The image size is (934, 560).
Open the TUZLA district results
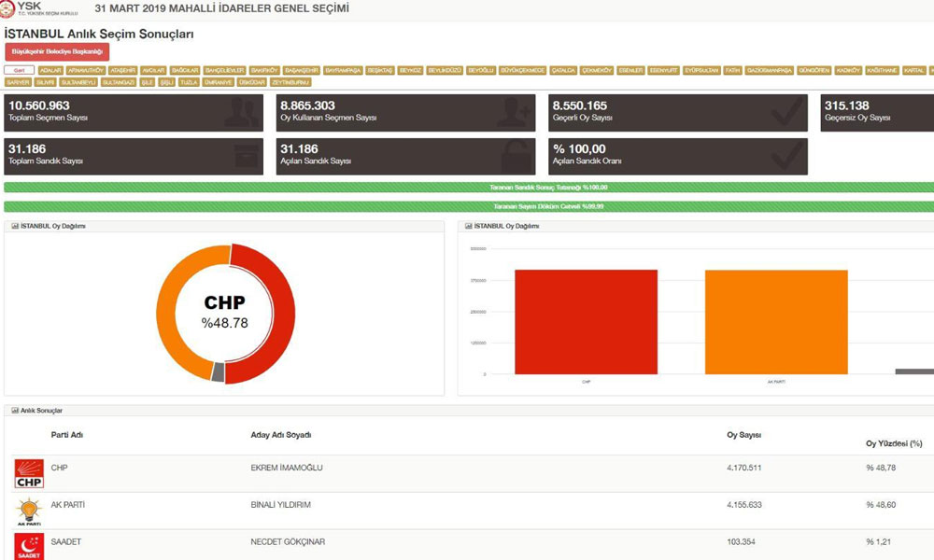coord(189,82)
